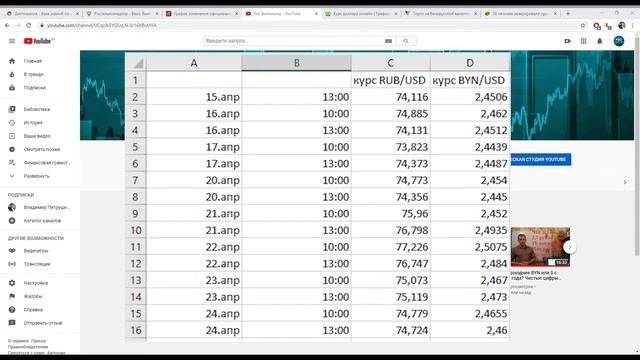This screenshot has width=640, height=360.
Task: Click the browser back arrow
Action: [7, 25]
